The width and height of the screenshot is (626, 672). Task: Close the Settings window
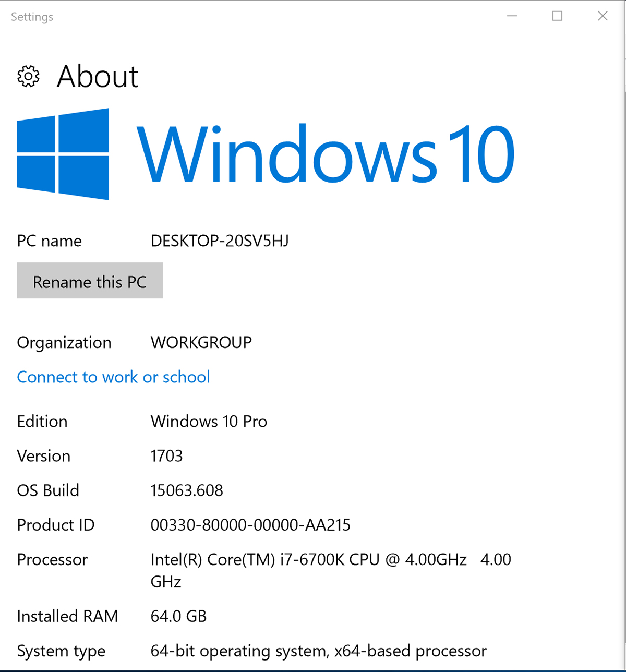[603, 16]
